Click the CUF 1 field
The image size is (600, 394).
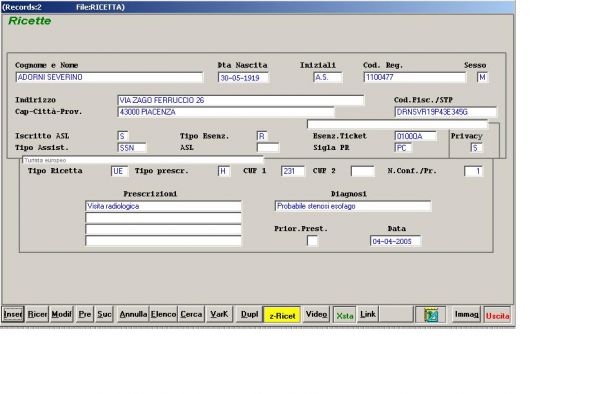(293, 171)
